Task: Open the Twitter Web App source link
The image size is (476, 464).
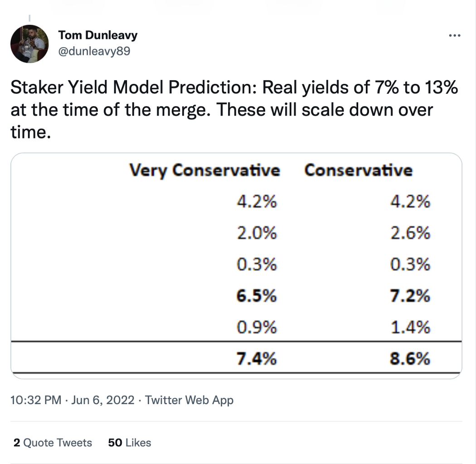Action: click(x=189, y=400)
